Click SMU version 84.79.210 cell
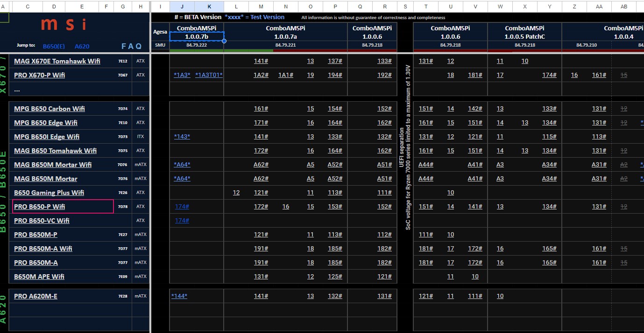The width and height of the screenshot is (644, 333). pyautogui.click(x=587, y=45)
